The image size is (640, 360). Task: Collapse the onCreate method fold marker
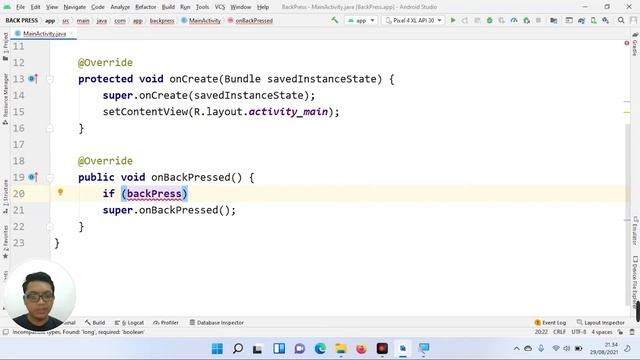coord(50,79)
